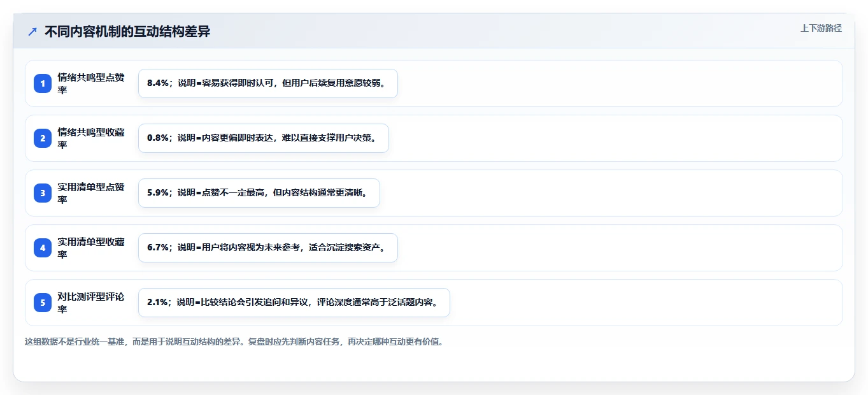Click the label 情绪共鸣型点赞率
Screen dimensions: 868x395
tap(91, 83)
